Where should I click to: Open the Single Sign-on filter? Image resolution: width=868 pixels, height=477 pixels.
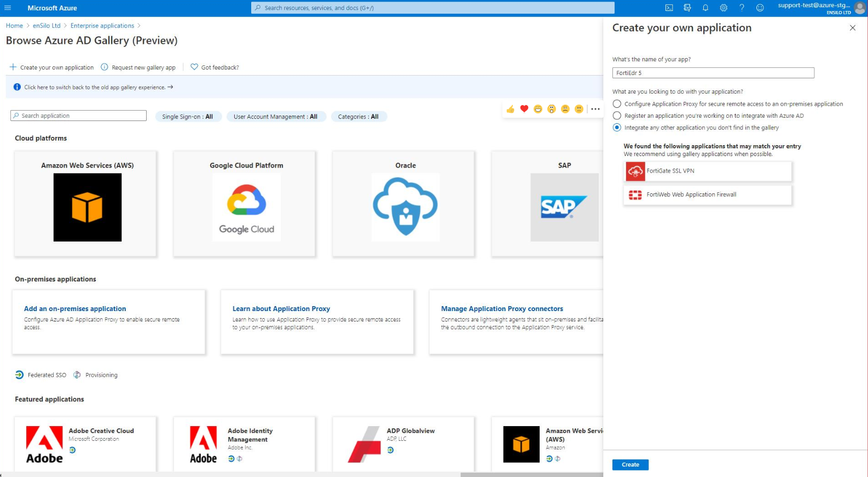(188, 117)
